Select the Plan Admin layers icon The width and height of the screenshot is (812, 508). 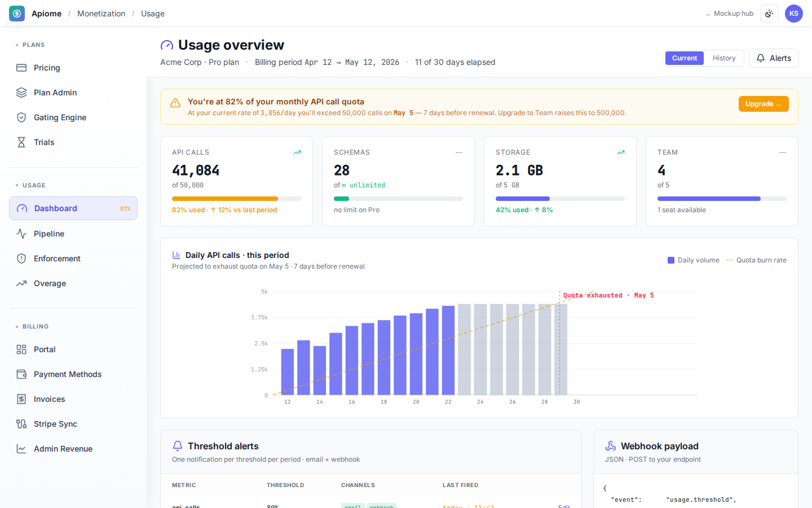pyautogui.click(x=21, y=93)
